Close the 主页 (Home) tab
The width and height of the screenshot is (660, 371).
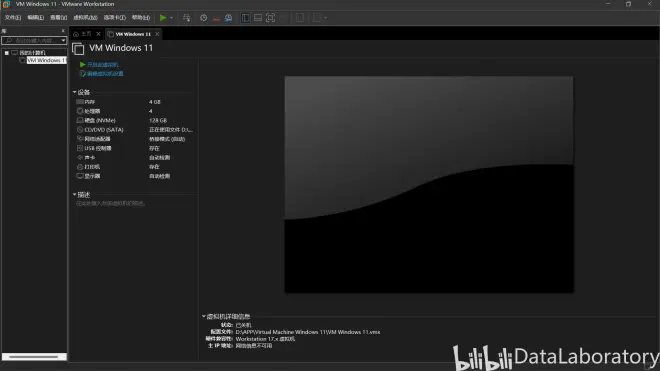tap(98, 34)
